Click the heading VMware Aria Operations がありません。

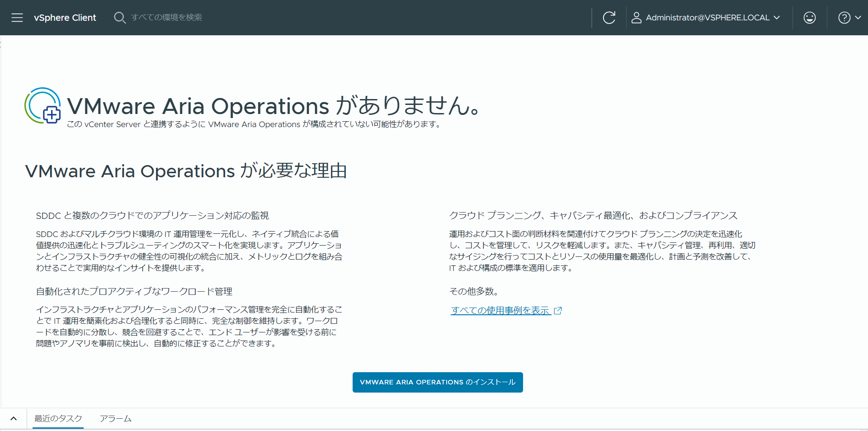(274, 106)
